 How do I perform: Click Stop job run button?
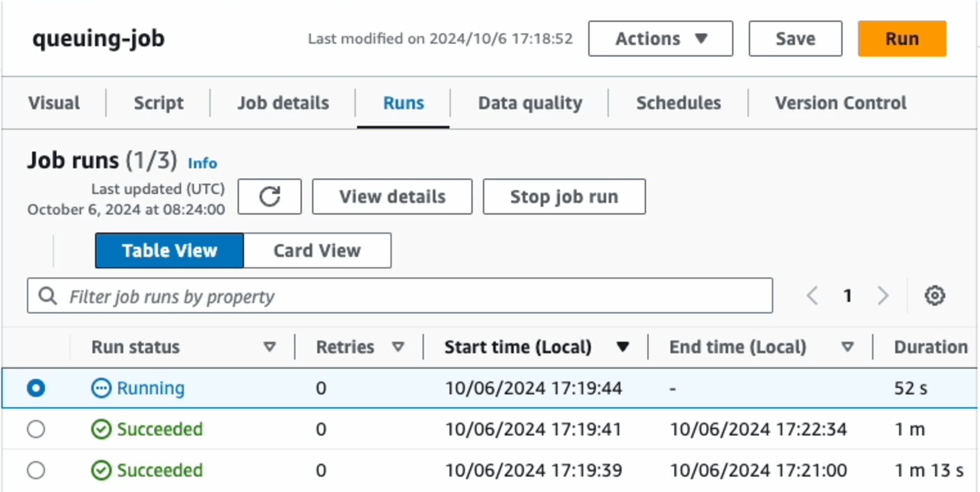pyautogui.click(x=564, y=197)
